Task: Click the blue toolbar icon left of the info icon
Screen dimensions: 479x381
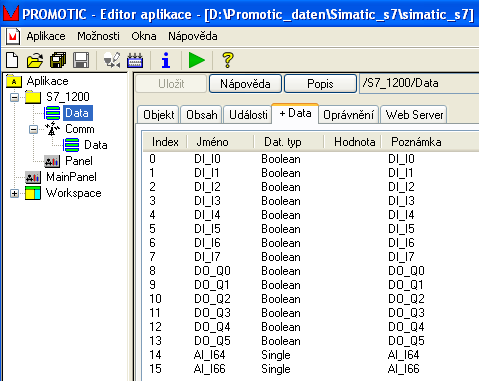Action: 135,60
